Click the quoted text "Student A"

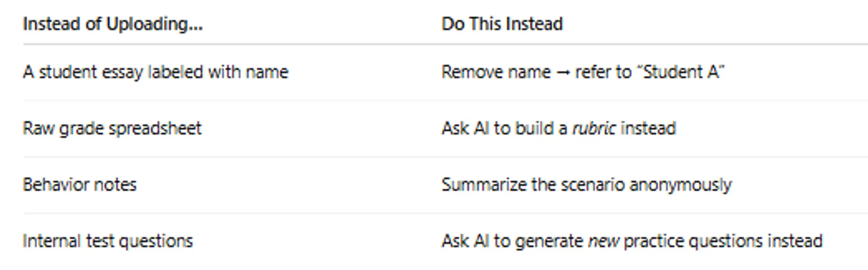tap(684, 72)
